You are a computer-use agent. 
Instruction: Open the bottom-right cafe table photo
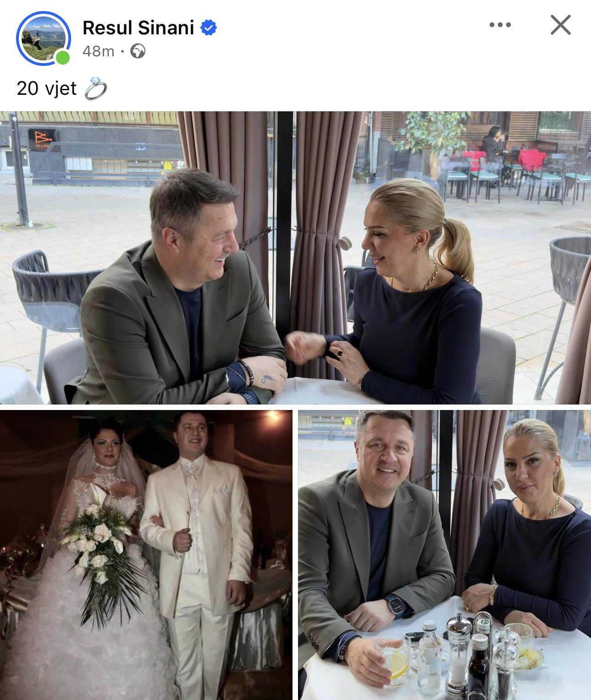[445, 555]
